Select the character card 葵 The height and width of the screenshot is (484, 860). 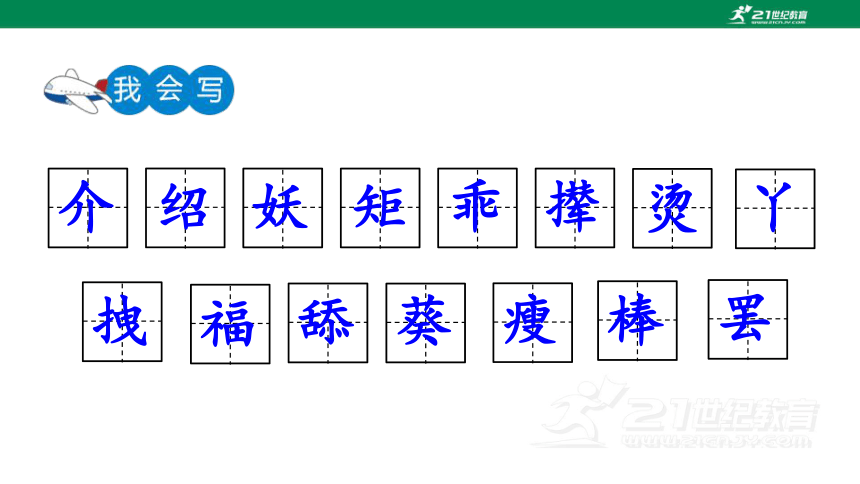point(426,323)
